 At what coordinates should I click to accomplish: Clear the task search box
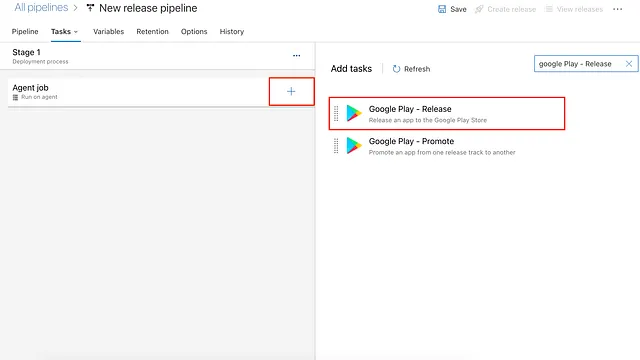(629, 64)
